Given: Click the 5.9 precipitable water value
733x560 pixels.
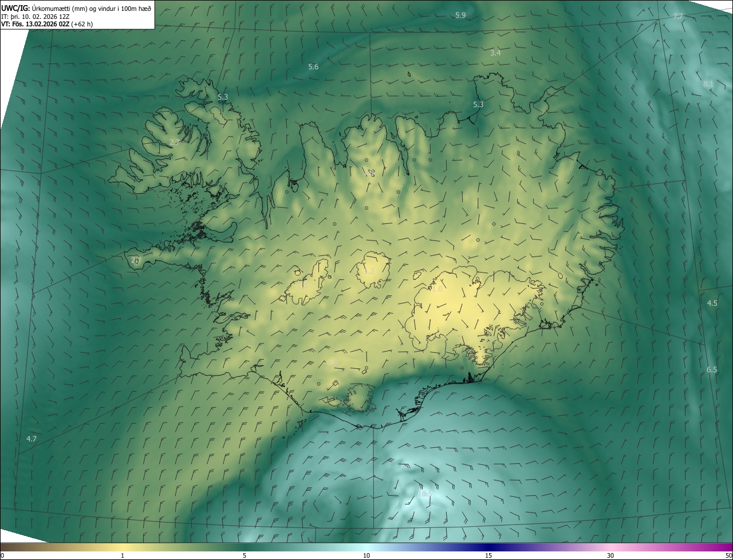Looking at the screenshot, I should 460,15.
